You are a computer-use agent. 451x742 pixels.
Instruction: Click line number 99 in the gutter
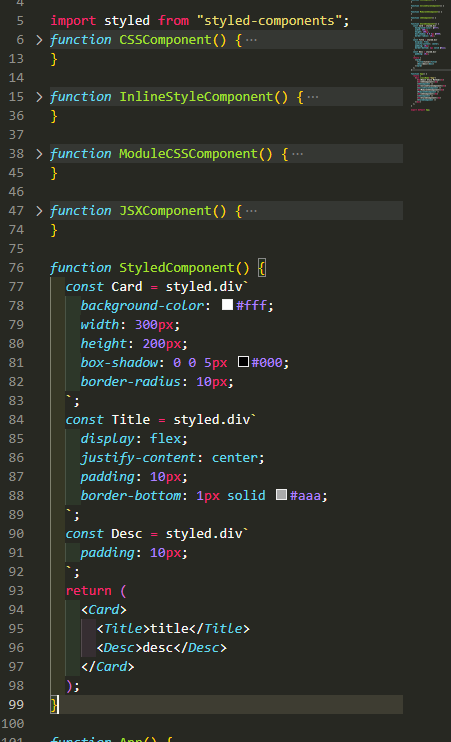(16, 705)
